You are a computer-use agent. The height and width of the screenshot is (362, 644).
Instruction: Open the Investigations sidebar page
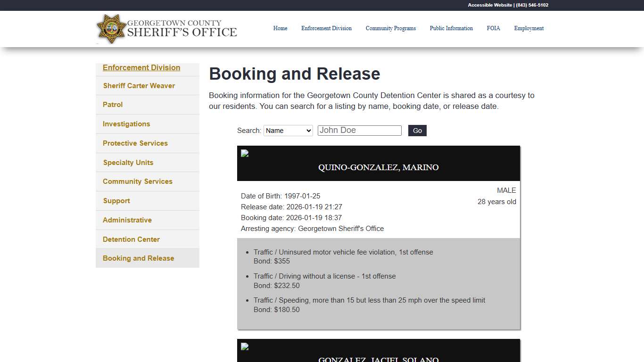126,124
